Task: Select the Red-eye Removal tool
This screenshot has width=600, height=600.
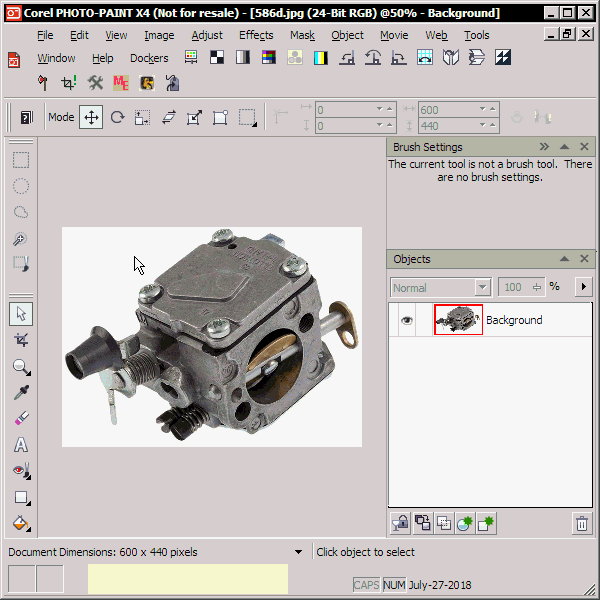Action: 21,471
